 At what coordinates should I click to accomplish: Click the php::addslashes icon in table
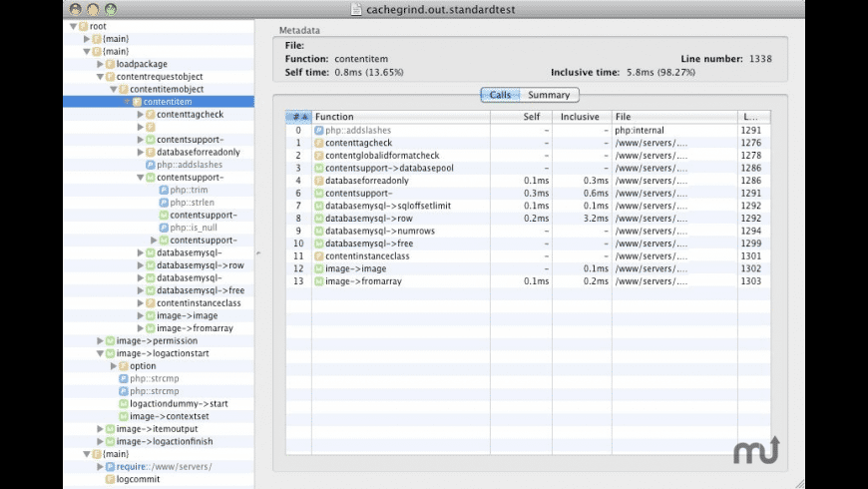click(x=319, y=131)
